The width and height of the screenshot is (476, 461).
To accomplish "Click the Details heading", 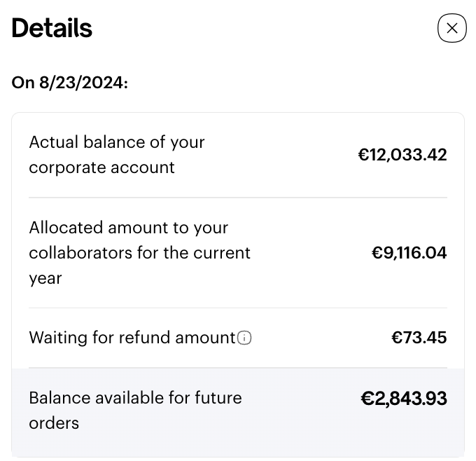I will click(x=52, y=28).
